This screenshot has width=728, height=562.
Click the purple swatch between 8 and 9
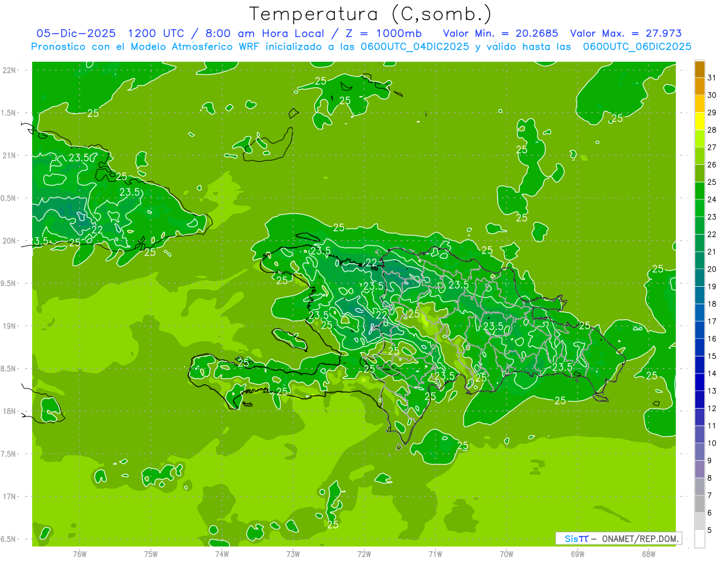pos(699,469)
